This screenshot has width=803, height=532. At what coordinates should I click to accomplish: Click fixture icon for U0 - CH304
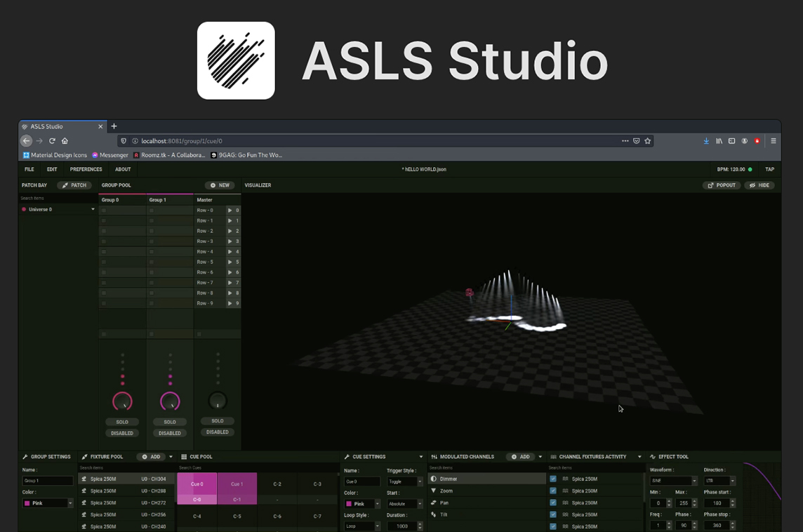tap(84, 479)
